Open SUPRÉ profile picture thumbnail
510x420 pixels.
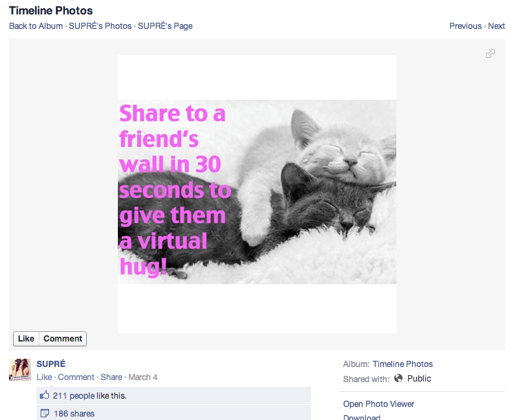20,370
